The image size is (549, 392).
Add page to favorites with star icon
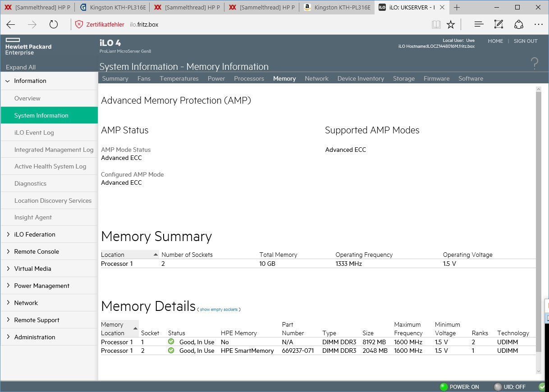[x=451, y=24]
